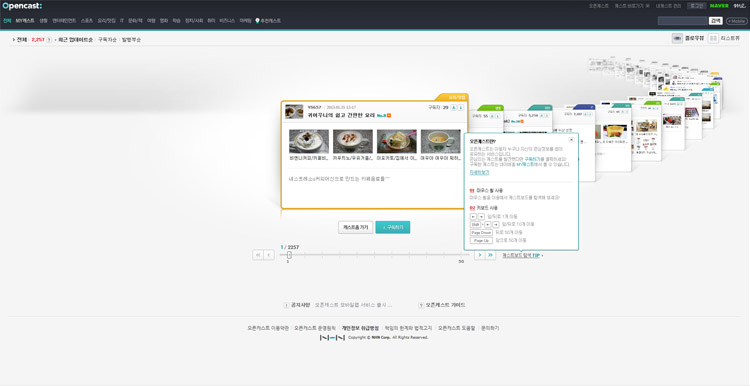Click the search input field
Viewport: 750px width, 386px height.
(683, 21)
